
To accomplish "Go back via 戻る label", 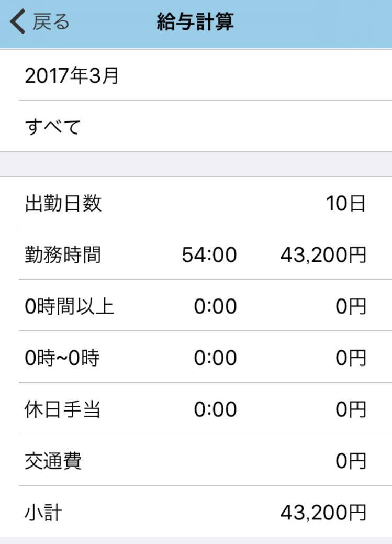I will pyautogui.click(x=51, y=21).
